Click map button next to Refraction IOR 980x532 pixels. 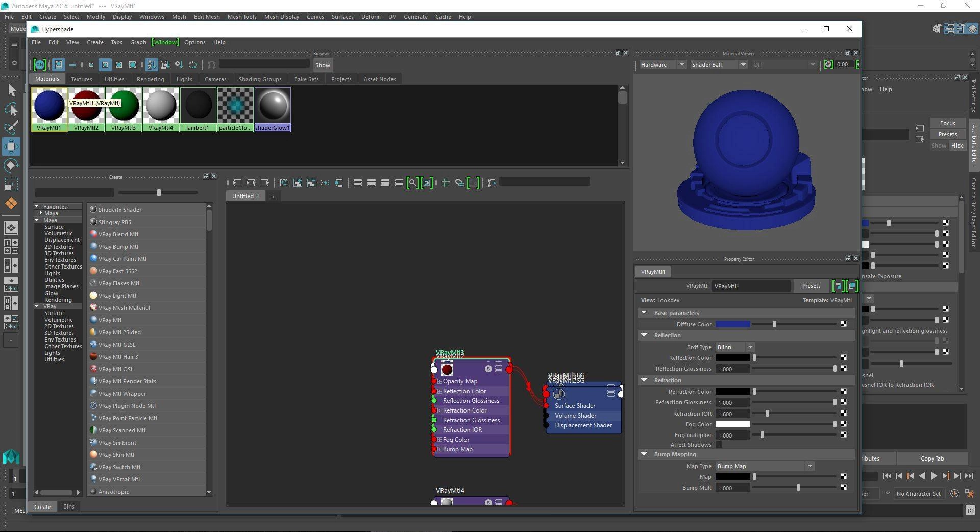[844, 414]
